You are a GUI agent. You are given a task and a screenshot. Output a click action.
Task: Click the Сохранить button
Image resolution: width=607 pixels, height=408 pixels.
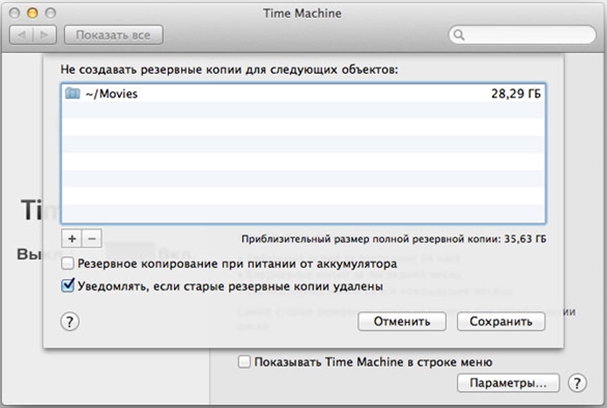[x=501, y=321]
